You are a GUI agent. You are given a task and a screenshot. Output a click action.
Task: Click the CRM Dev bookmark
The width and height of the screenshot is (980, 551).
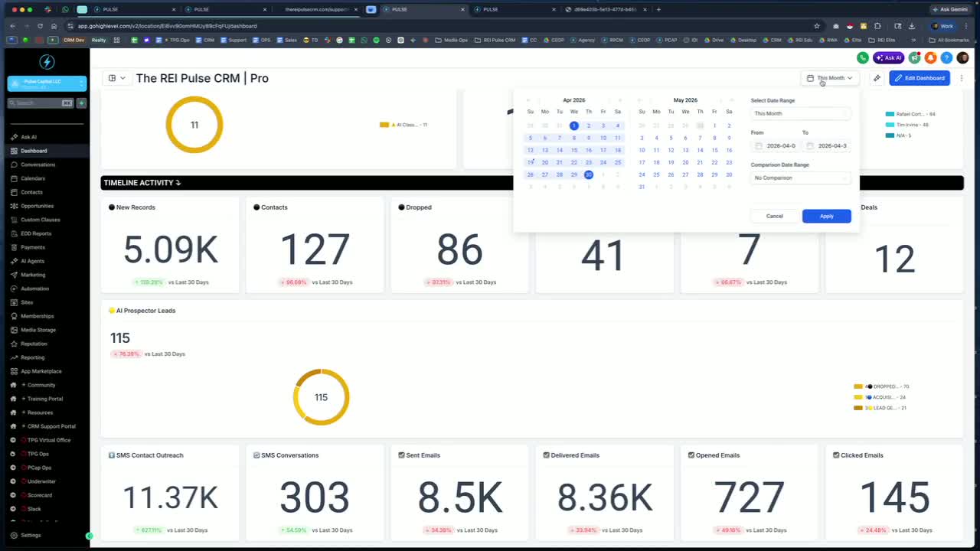coord(73,40)
